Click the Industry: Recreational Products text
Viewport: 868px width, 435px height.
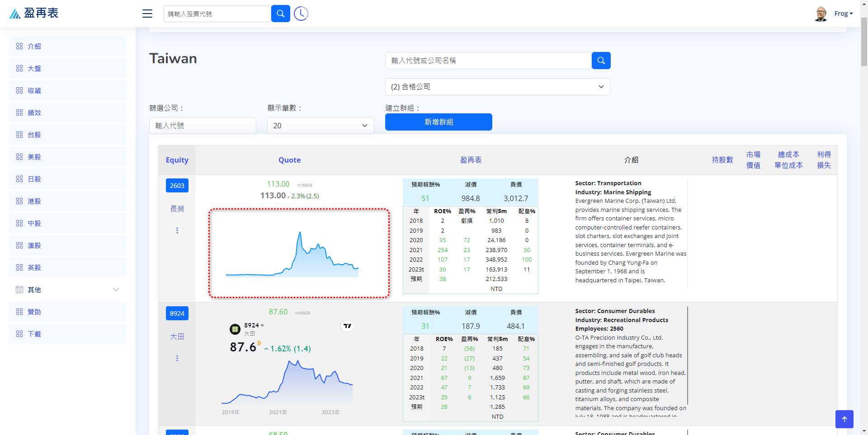pos(622,320)
